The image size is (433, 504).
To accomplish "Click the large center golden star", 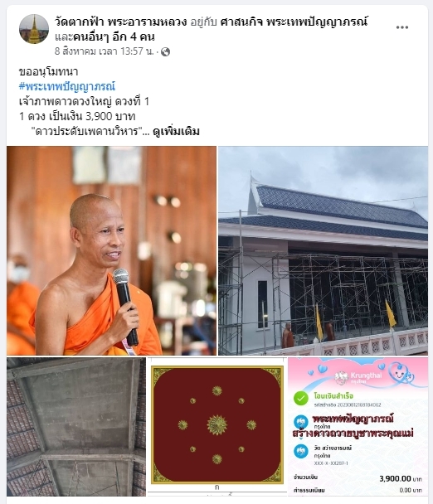I will point(216,425).
